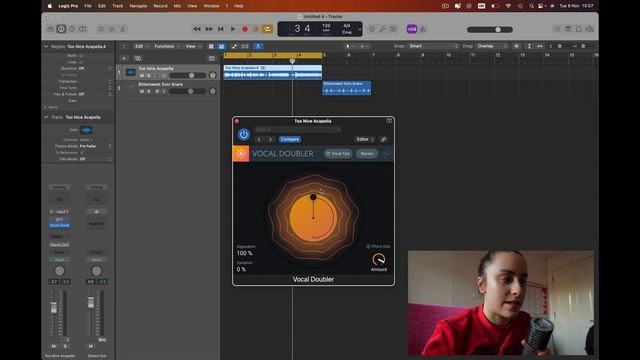Select the Too Nice Acapella audio region
Viewport: 640px width, 360px height.
point(273,72)
